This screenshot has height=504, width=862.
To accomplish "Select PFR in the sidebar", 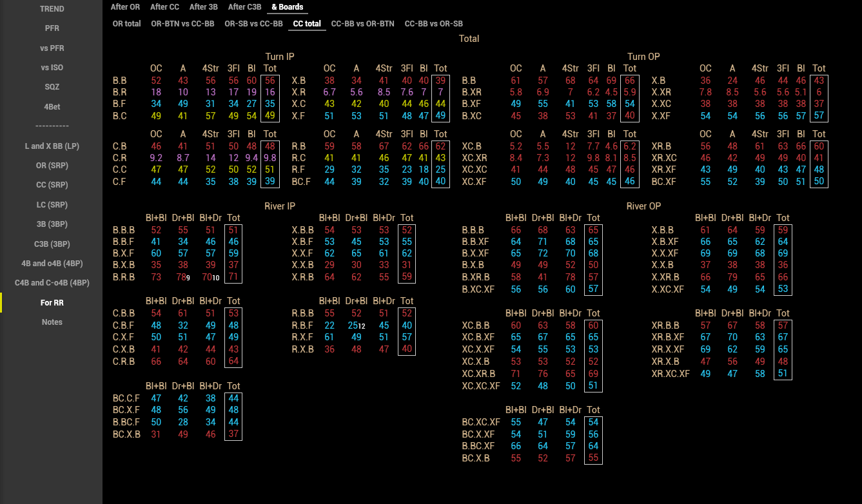I will point(52,28).
